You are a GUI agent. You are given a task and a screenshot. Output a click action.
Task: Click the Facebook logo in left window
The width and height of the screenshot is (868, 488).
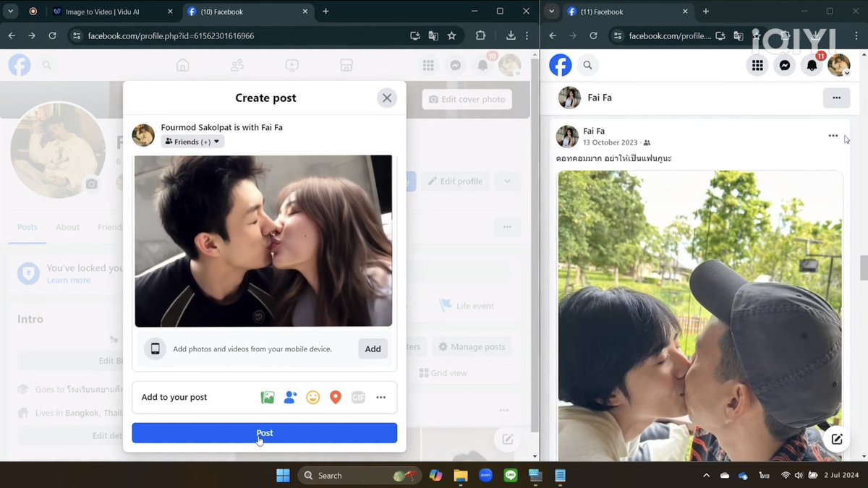(20, 65)
